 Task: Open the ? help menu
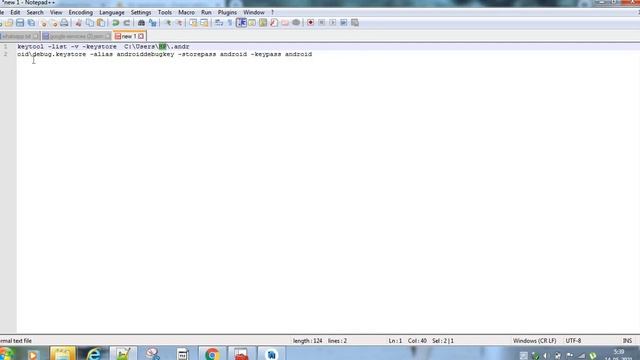point(272,13)
